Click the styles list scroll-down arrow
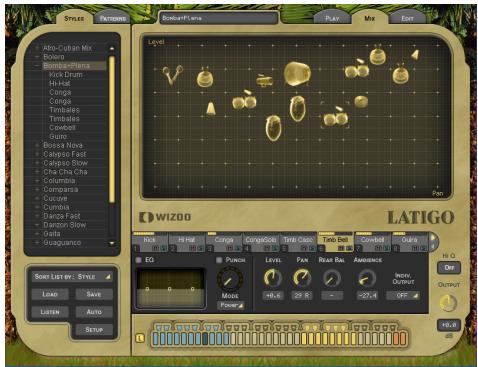This screenshot has height=367, width=478. (112, 243)
